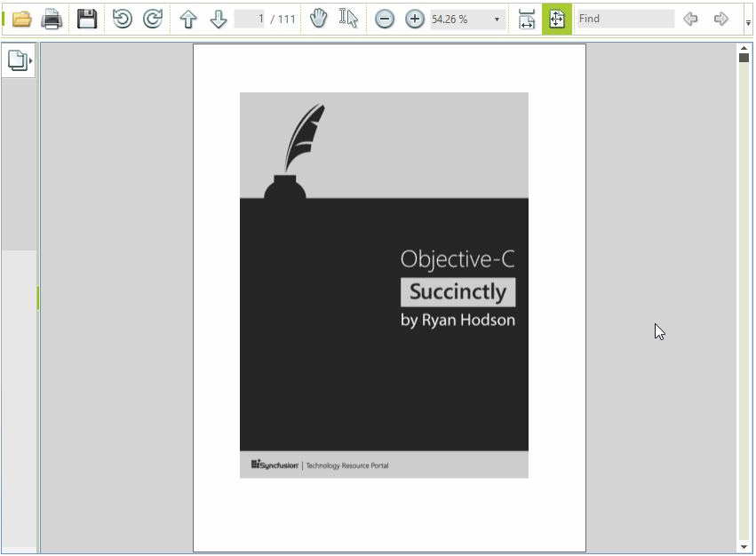Image resolution: width=756 pixels, height=556 pixels.
Task: Click the Find search box
Action: [625, 19]
